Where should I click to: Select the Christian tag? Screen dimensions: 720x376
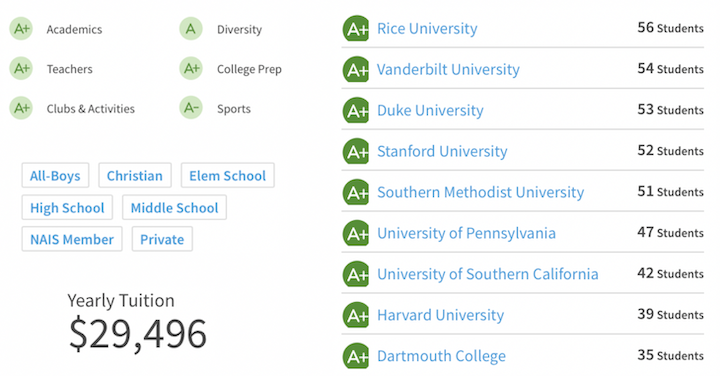click(x=135, y=175)
